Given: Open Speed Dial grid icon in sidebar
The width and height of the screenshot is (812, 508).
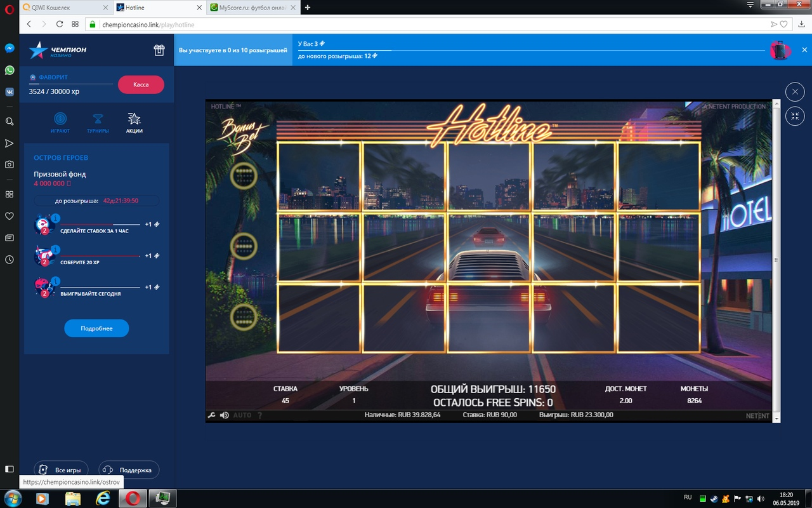Looking at the screenshot, I should coord(10,194).
